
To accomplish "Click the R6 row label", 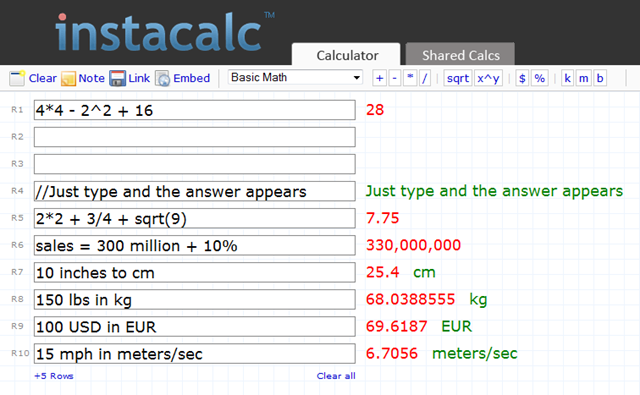I will (x=17, y=245).
